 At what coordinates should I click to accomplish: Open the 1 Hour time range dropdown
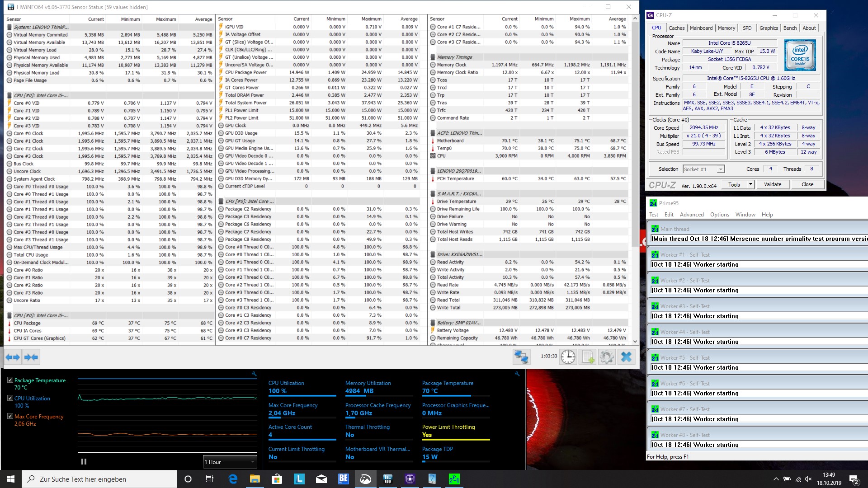coord(230,462)
